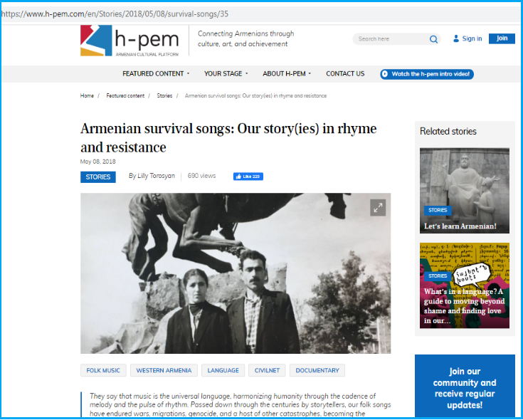The image size is (523, 420).
Task: Expand the article photo with fullscreen icon
Action: click(378, 208)
